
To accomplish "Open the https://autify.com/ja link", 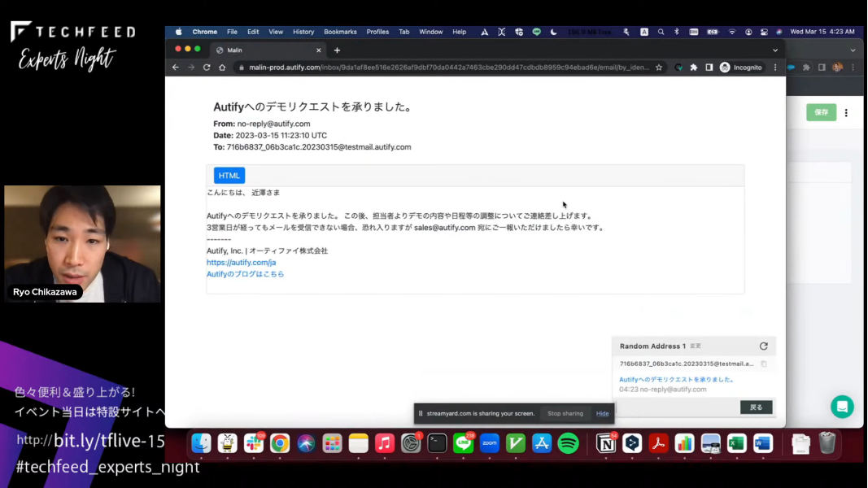I will click(242, 262).
